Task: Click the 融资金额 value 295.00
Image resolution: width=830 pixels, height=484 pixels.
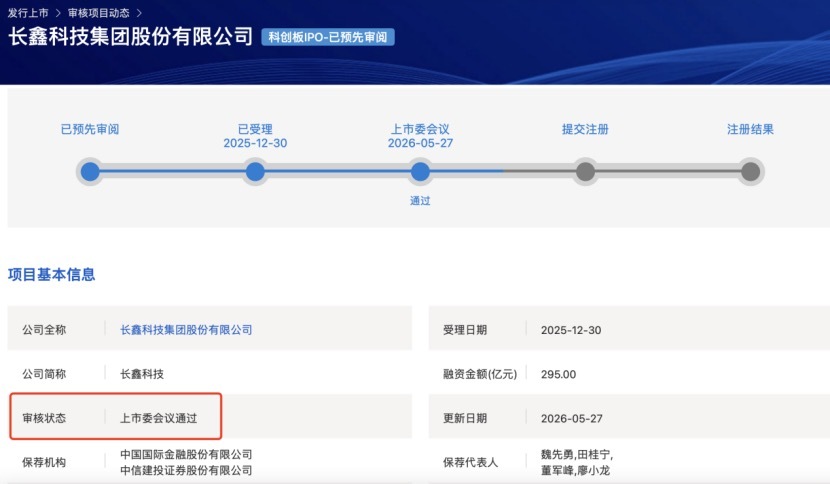Action: tap(558, 374)
